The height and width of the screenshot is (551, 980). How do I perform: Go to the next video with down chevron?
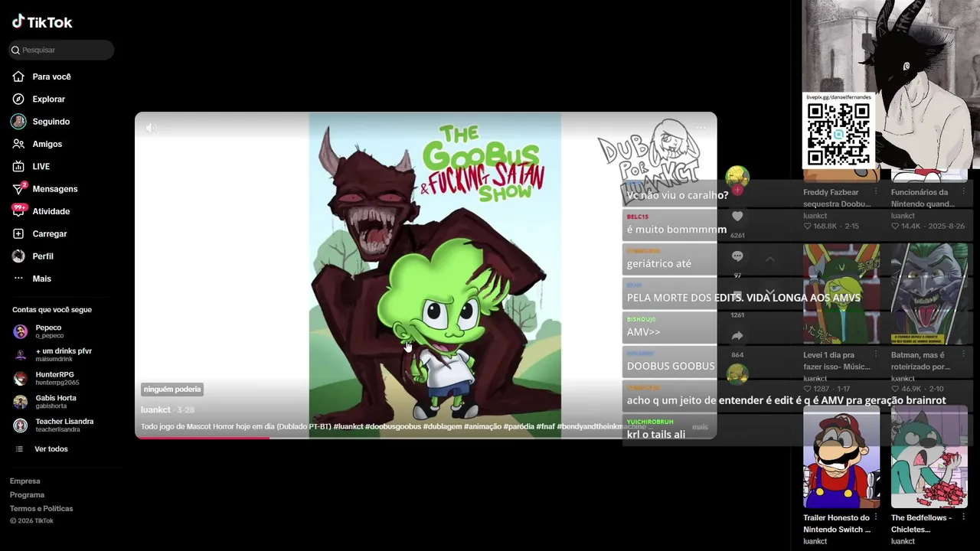tap(770, 293)
